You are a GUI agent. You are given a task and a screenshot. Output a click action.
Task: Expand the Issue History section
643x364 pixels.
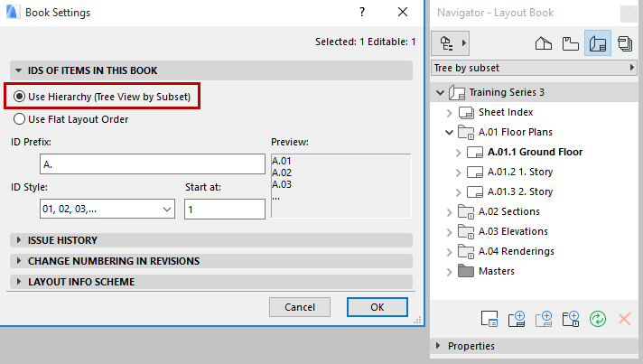click(x=61, y=240)
